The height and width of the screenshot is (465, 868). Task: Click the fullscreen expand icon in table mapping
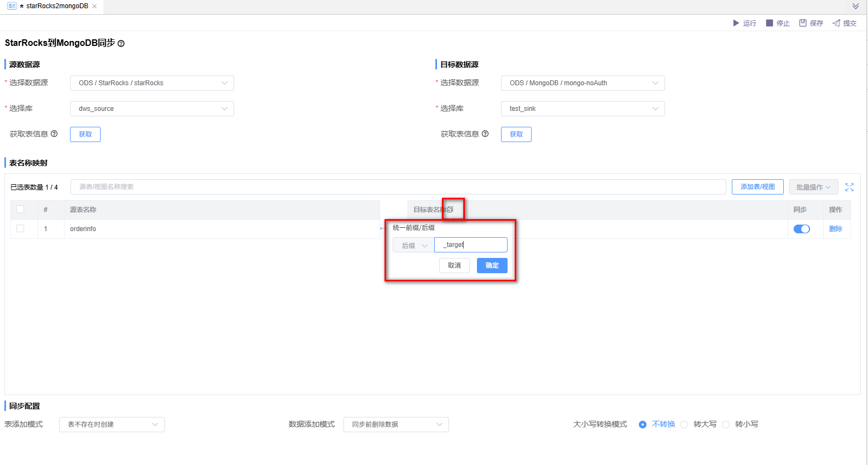849,187
